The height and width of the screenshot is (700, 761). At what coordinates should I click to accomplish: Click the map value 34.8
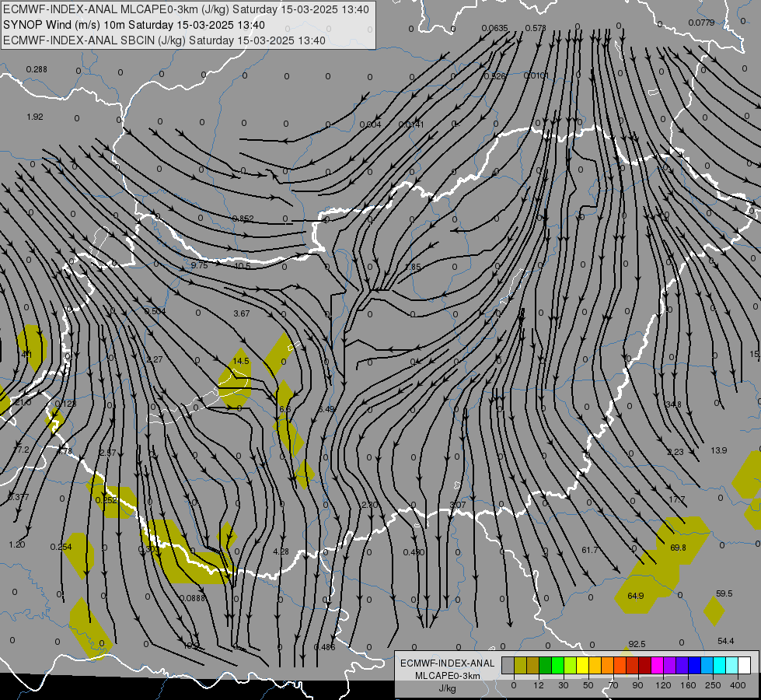(x=674, y=404)
